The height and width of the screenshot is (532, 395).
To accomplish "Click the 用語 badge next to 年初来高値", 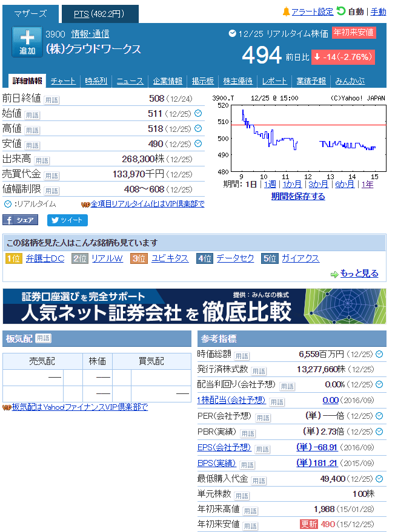I will point(250,511).
